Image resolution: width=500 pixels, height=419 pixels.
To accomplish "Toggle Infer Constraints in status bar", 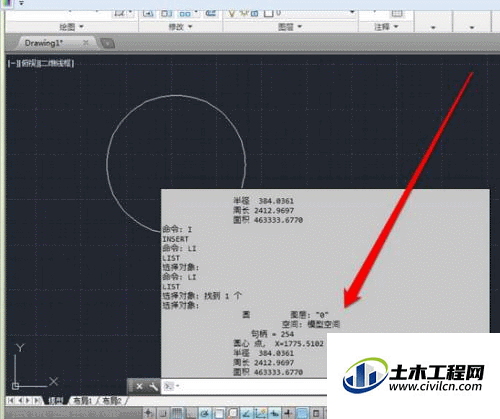I will (149, 413).
